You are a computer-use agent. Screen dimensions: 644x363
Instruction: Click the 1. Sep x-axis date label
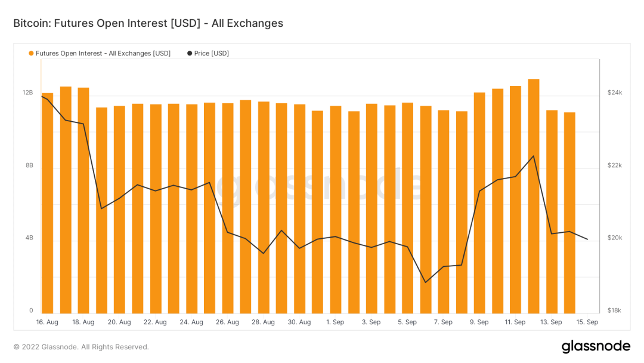coord(335,322)
